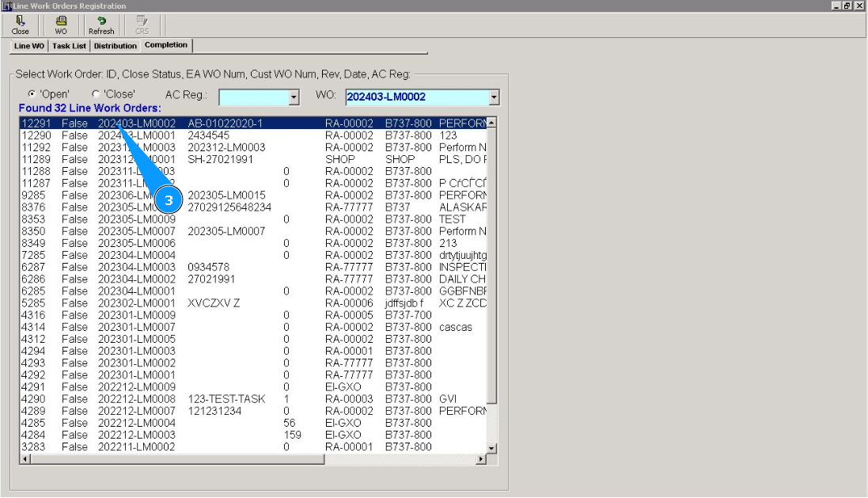Select work order row 4312
The height and width of the screenshot is (498, 868).
[253, 339]
